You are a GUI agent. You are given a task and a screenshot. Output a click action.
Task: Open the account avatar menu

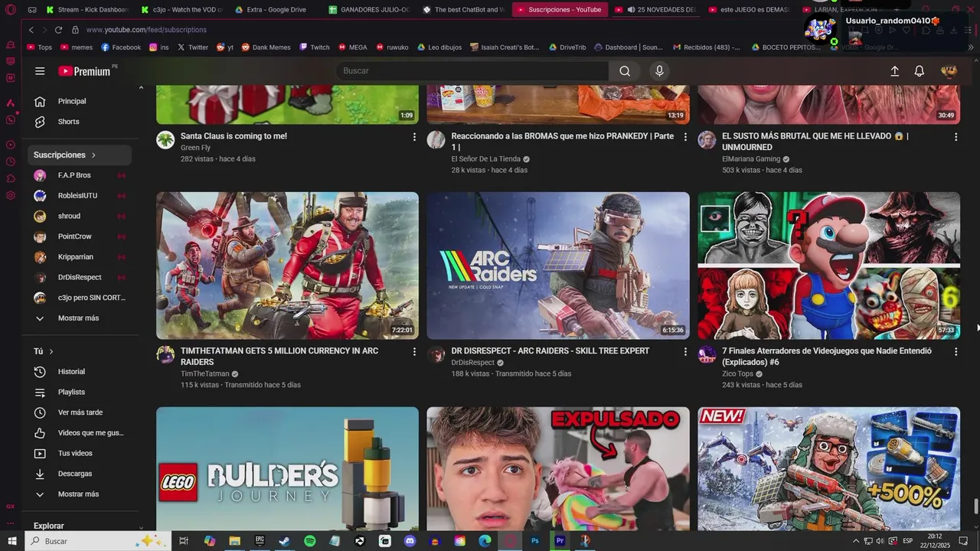(x=949, y=71)
